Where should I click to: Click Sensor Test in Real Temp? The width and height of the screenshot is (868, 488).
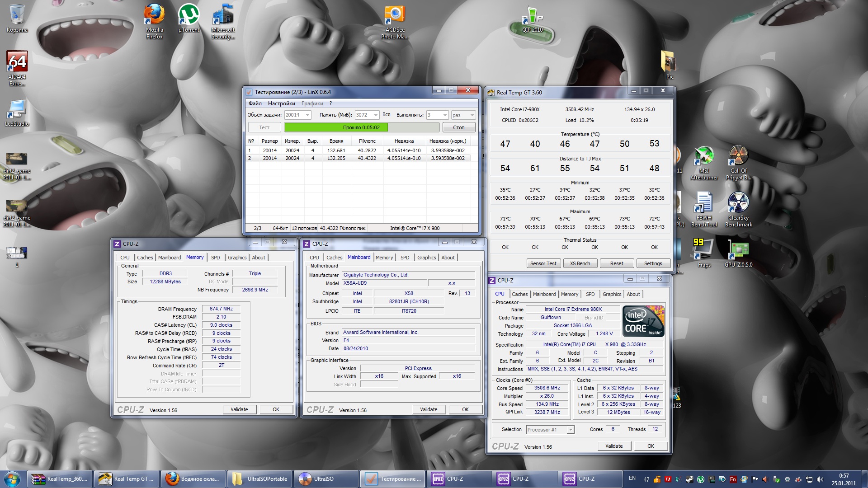(x=543, y=263)
